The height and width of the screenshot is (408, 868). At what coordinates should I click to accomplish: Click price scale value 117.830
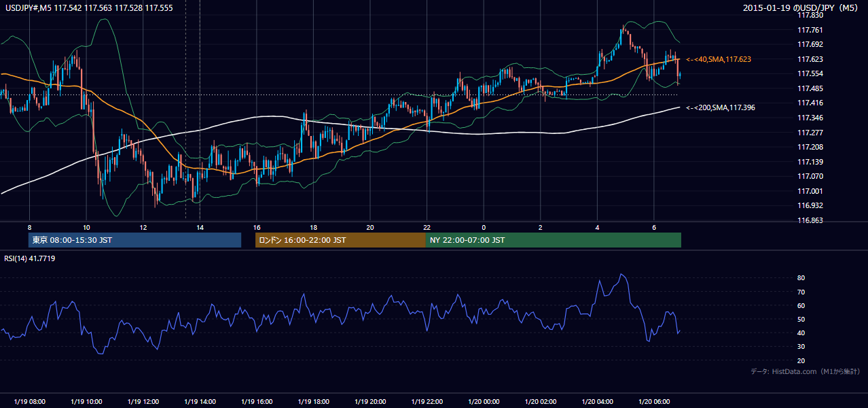[x=810, y=15]
